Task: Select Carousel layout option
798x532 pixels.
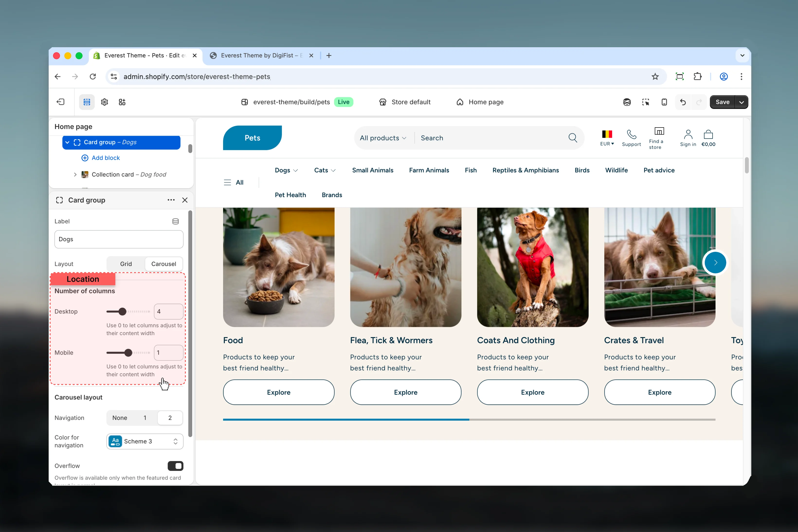Action: point(163,264)
